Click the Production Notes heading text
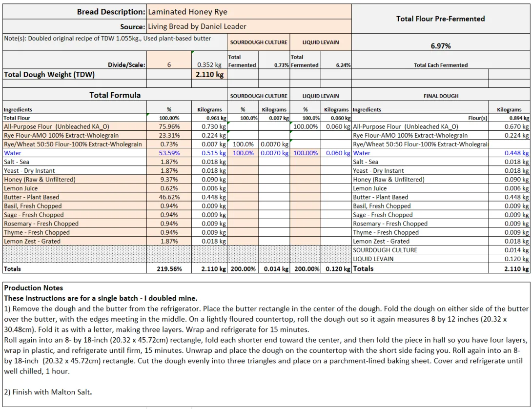This screenshot has height=409, width=532. [x=34, y=288]
